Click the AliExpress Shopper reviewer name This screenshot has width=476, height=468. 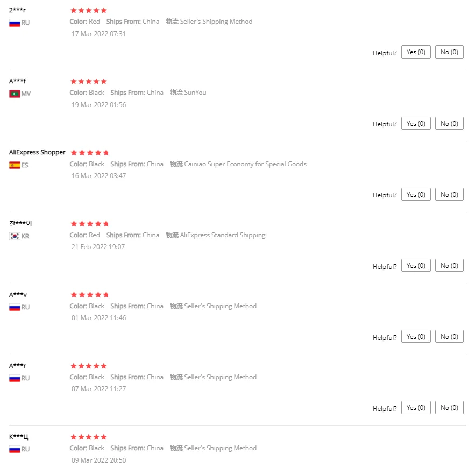(x=37, y=152)
